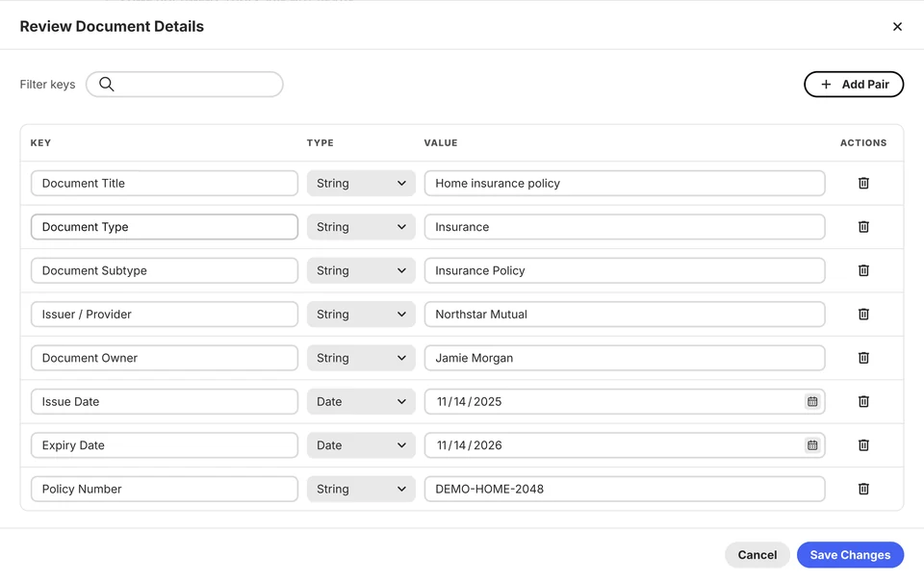Edit the Issue Date key field
The image size is (924, 581).
(x=165, y=401)
